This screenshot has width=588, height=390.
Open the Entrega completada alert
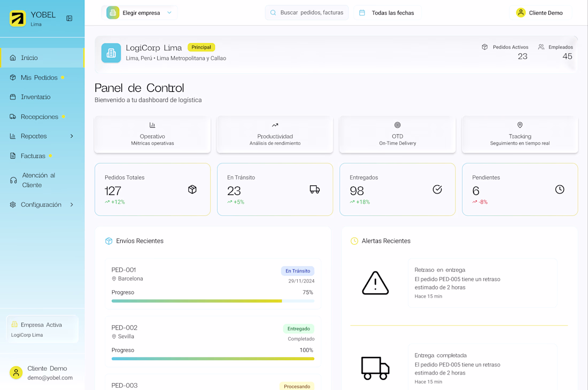(x=482, y=368)
